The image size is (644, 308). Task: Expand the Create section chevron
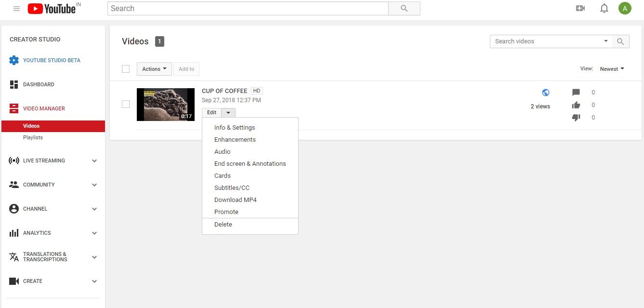(94, 281)
